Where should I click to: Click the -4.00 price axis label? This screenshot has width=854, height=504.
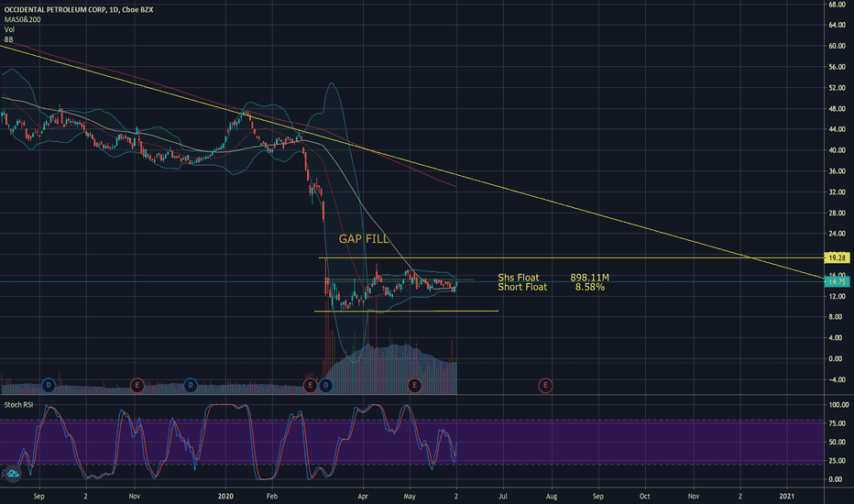pyautogui.click(x=838, y=379)
